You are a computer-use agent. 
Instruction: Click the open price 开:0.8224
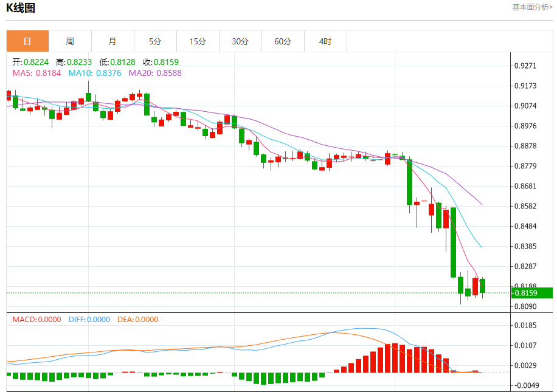tap(30, 62)
